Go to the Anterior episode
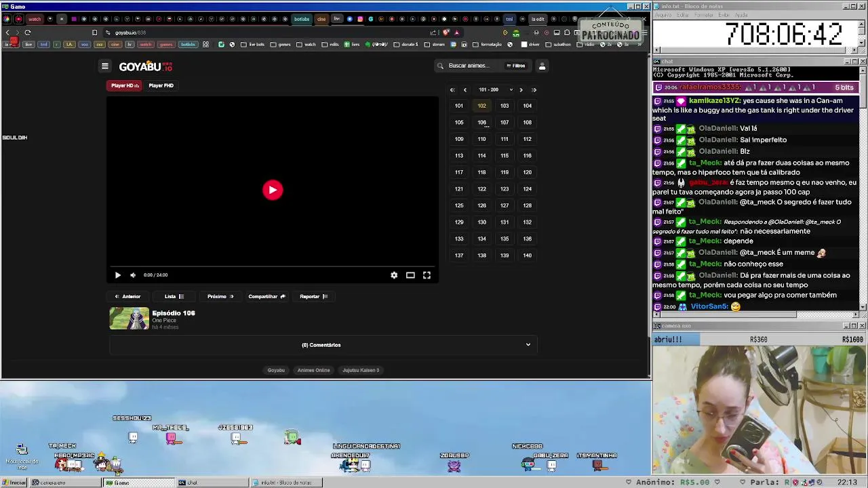The width and height of the screenshot is (868, 488). click(127, 296)
